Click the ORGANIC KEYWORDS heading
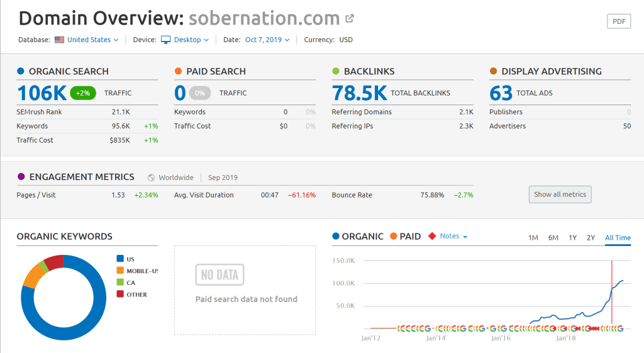644x353 pixels. pyautogui.click(x=65, y=237)
